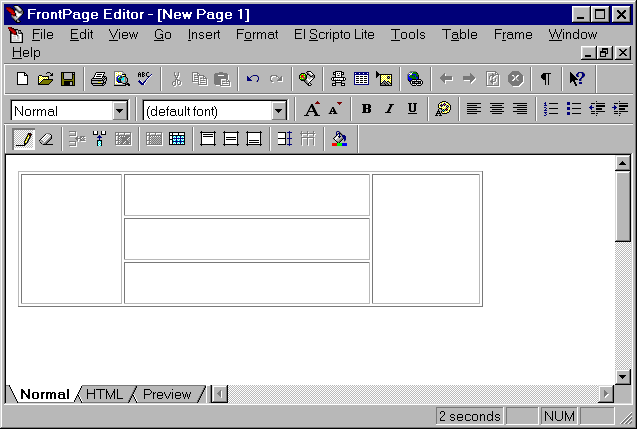
Task: Align cell contents to bottom
Action: tap(254, 139)
